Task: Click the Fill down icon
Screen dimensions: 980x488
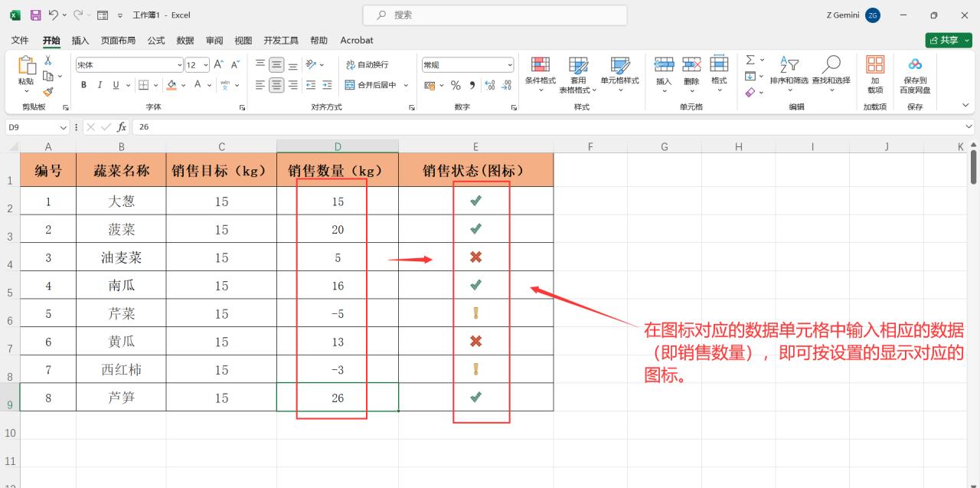Action: 750,76
